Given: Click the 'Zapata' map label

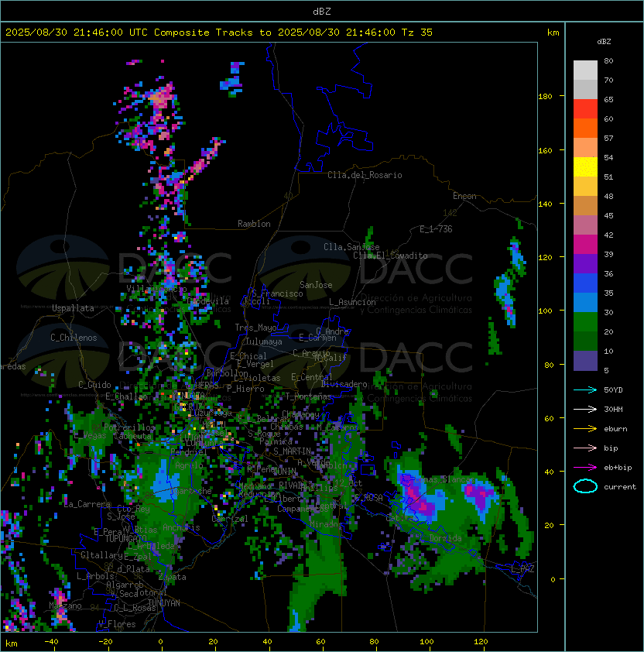Looking at the screenshot, I should click(x=172, y=577).
